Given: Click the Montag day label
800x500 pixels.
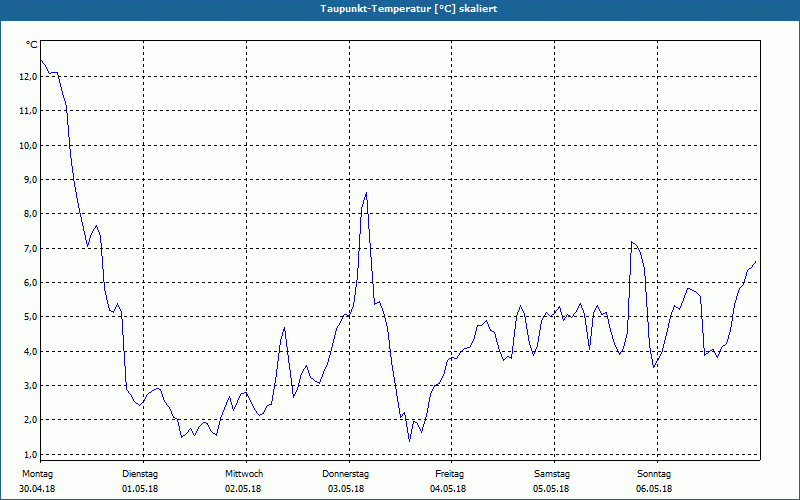Looking at the screenshot, I should click(37, 474).
